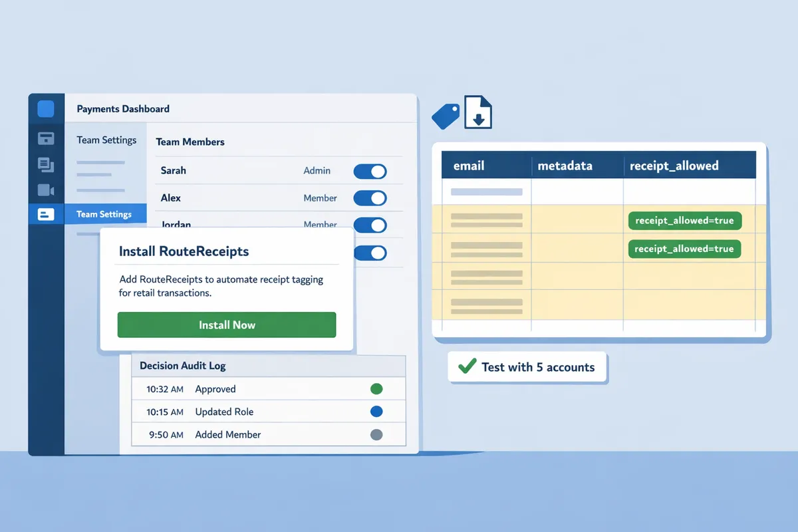Click the Payments Dashboard title

(x=123, y=109)
